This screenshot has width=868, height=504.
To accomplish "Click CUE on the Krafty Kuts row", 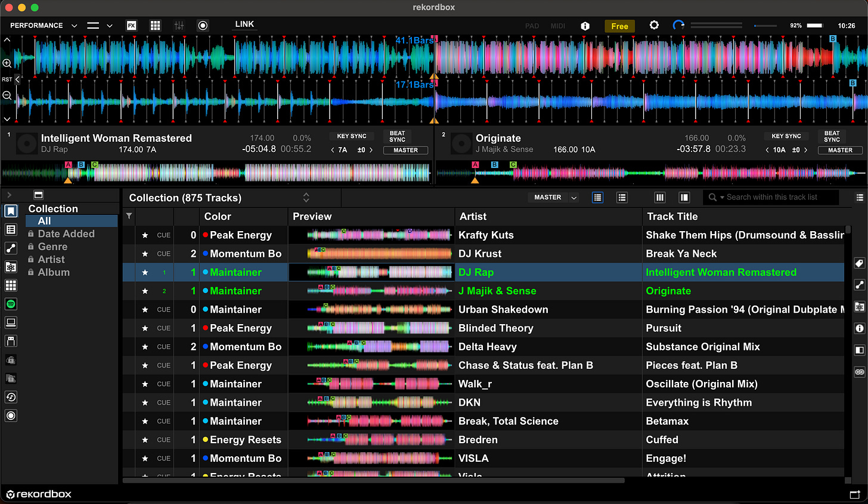I will [163, 235].
